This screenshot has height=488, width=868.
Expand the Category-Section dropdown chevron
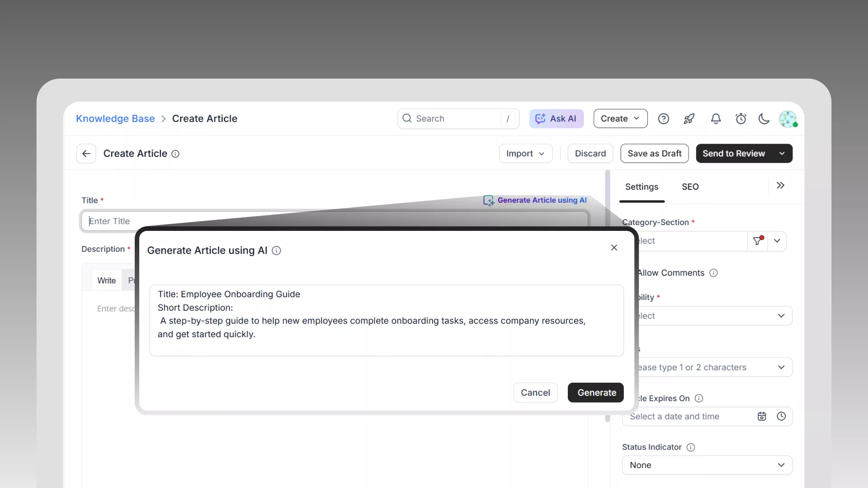777,241
